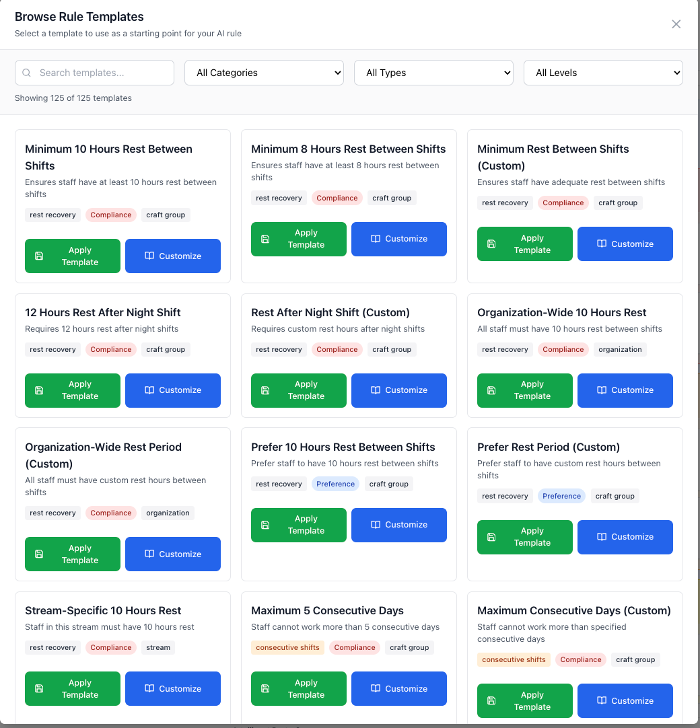The width and height of the screenshot is (700, 728).
Task: Click save icon on Maximum 5 Consecutive Days card
Action: pos(265,688)
